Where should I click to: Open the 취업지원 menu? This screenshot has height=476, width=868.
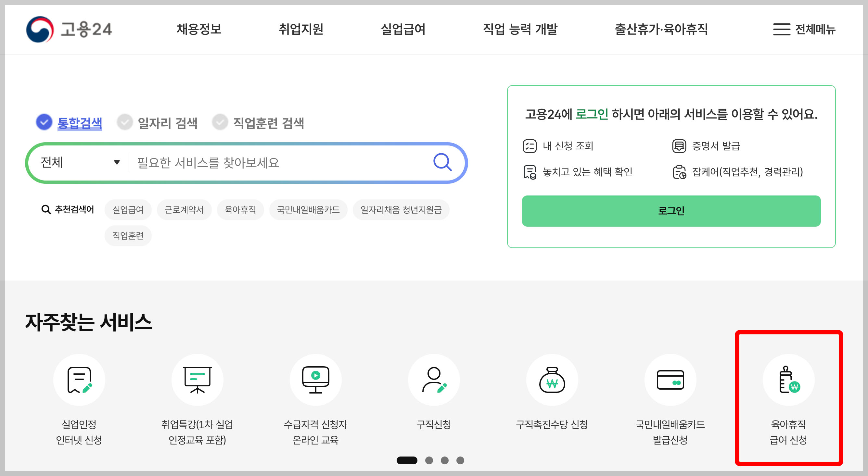(x=301, y=29)
